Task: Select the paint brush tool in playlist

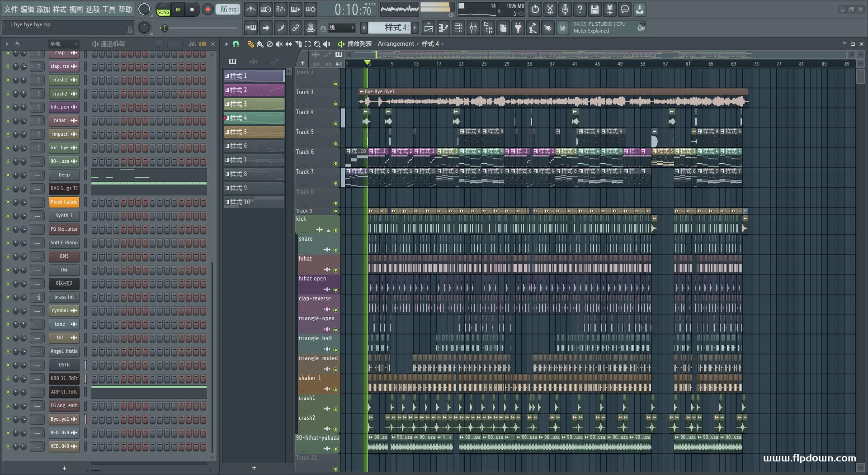Action: (260, 44)
